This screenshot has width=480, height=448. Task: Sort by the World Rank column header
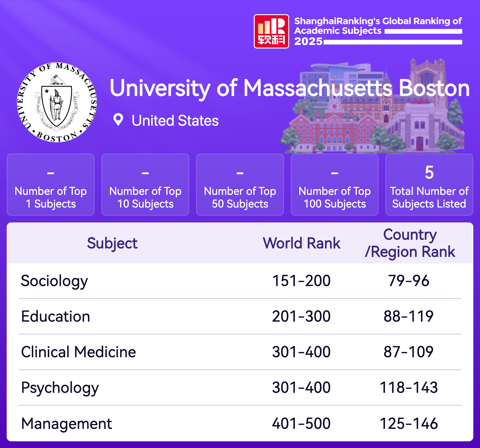[301, 243]
